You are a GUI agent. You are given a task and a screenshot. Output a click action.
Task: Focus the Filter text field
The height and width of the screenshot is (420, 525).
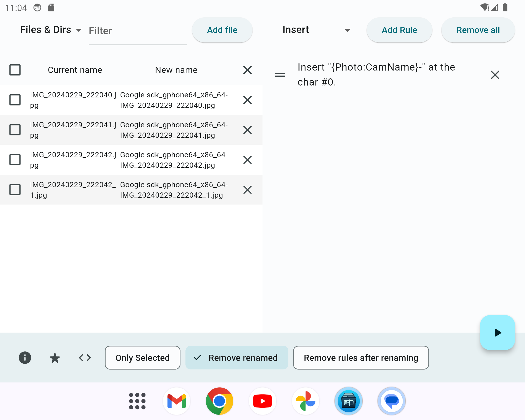tap(137, 31)
